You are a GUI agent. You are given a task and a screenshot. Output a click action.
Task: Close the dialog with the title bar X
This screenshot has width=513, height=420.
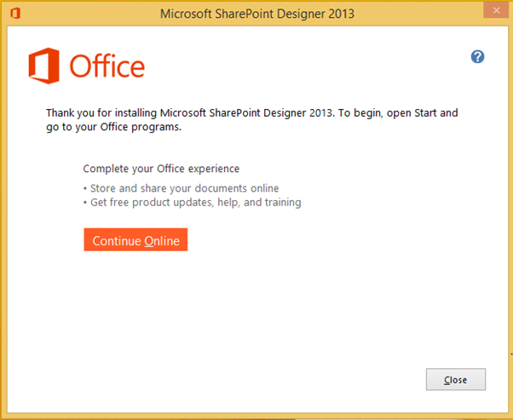[x=496, y=10]
